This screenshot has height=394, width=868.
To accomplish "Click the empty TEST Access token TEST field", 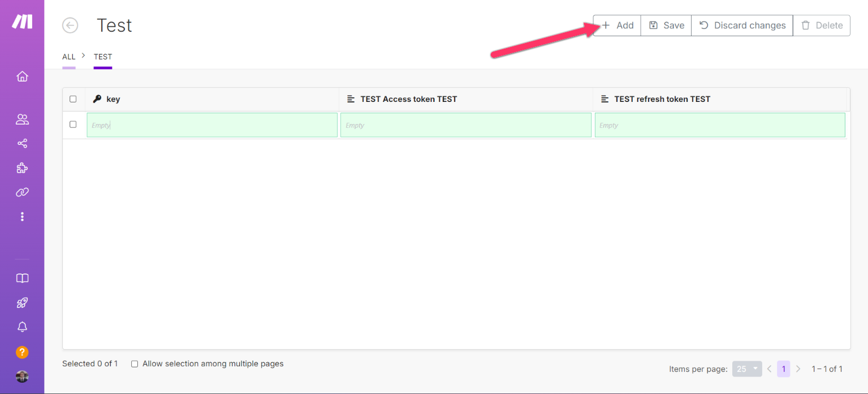I will pyautogui.click(x=466, y=125).
